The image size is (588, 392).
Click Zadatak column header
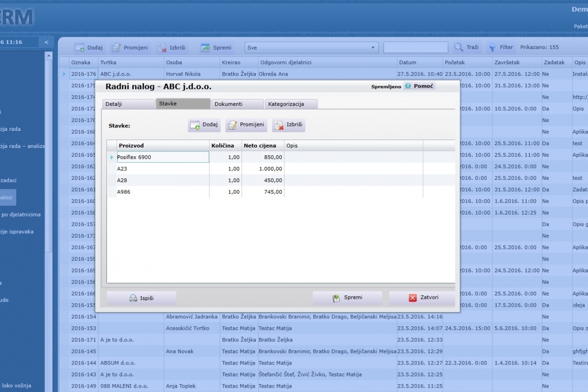click(x=556, y=62)
